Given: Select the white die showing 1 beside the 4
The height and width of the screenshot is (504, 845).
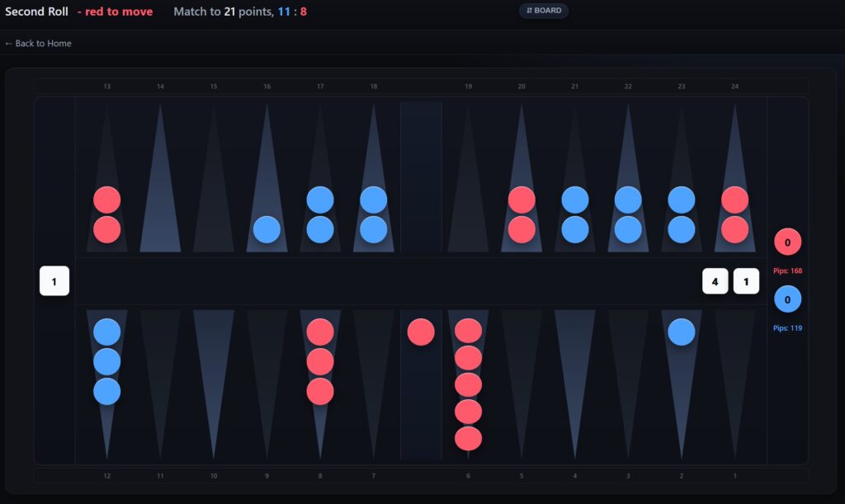Looking at the screenshot, I should click(746, 281).
